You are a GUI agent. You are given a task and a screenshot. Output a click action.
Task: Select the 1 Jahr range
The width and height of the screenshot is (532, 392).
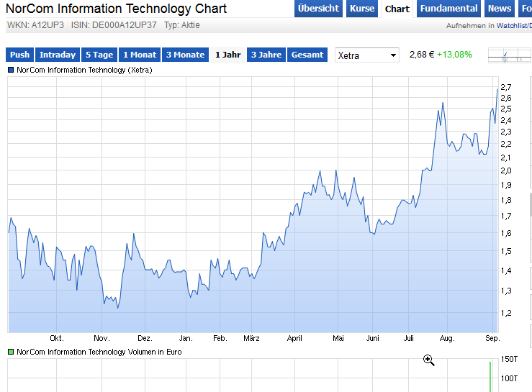(227, 55)
